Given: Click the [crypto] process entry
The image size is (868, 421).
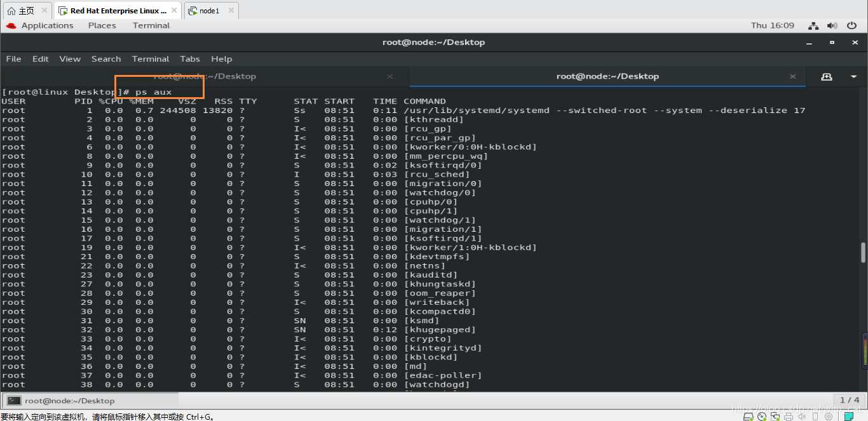Looking at the screenshot, I should (x=428, y=338).
